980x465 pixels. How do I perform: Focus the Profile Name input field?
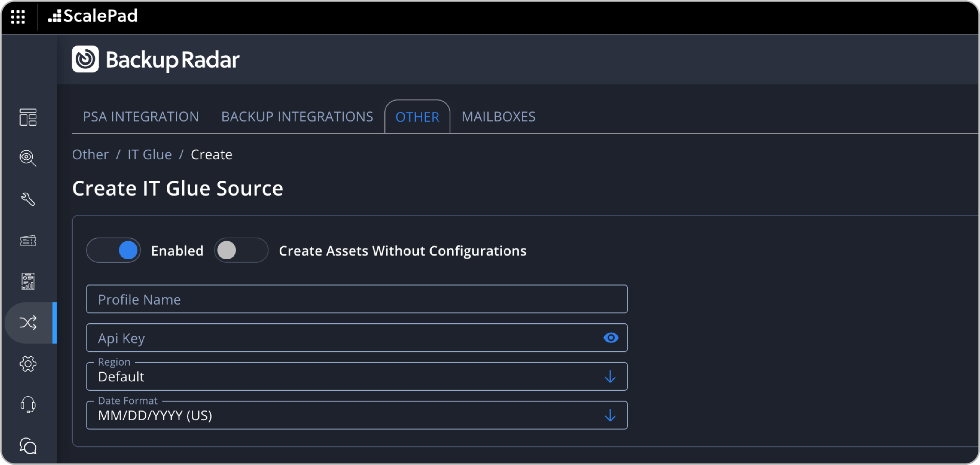click(x=357, y=299)
